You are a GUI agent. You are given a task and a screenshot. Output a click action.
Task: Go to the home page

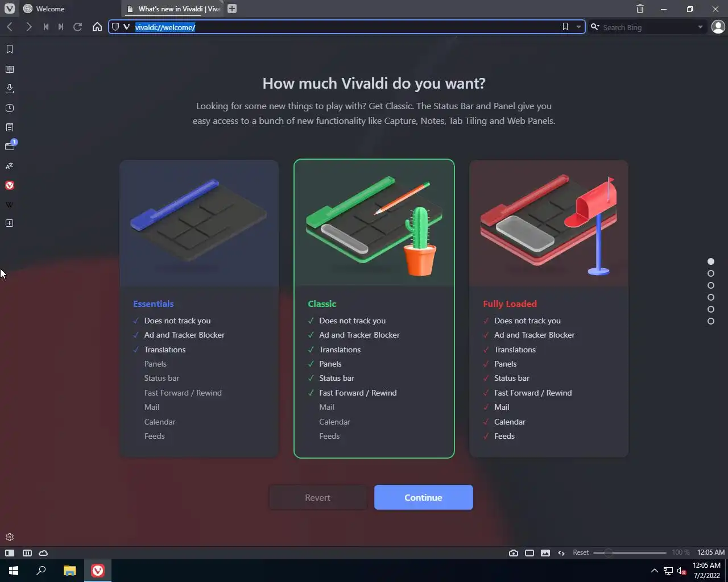coord(97,27)
